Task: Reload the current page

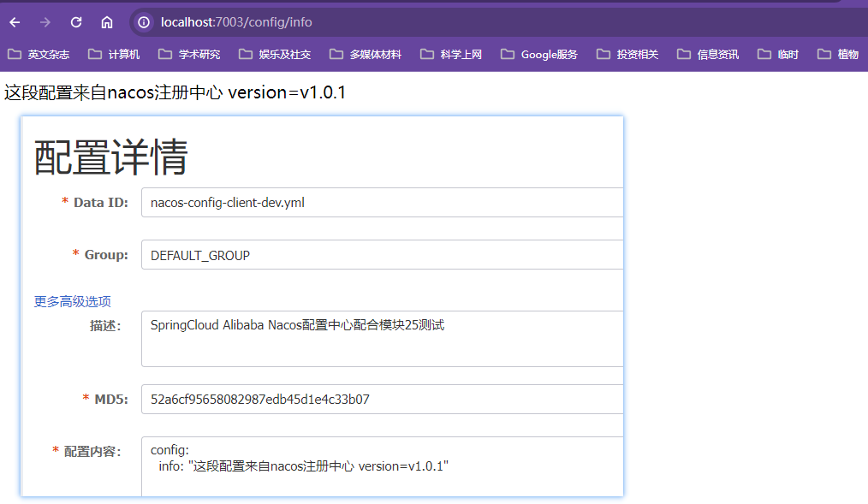Action: coord(76,22)
